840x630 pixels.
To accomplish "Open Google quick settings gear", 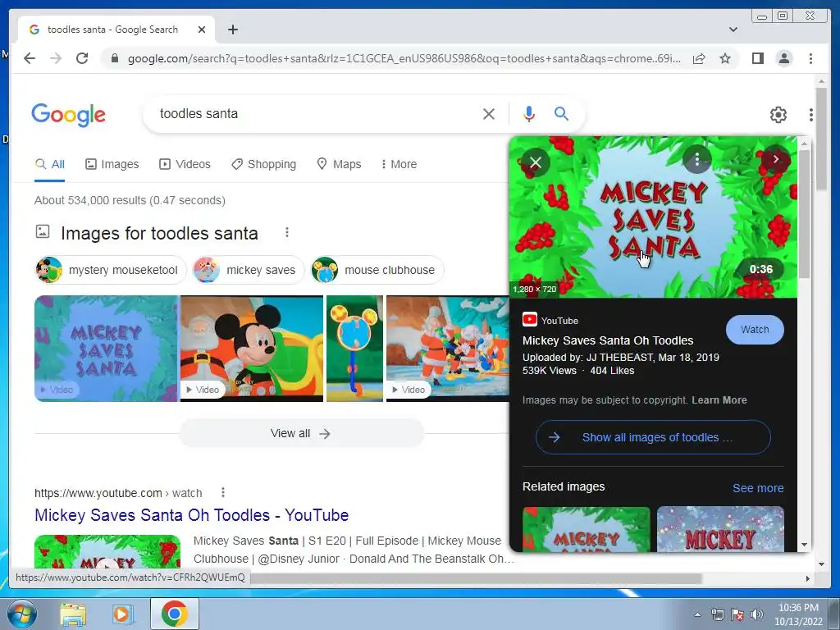I will (778, 114).
